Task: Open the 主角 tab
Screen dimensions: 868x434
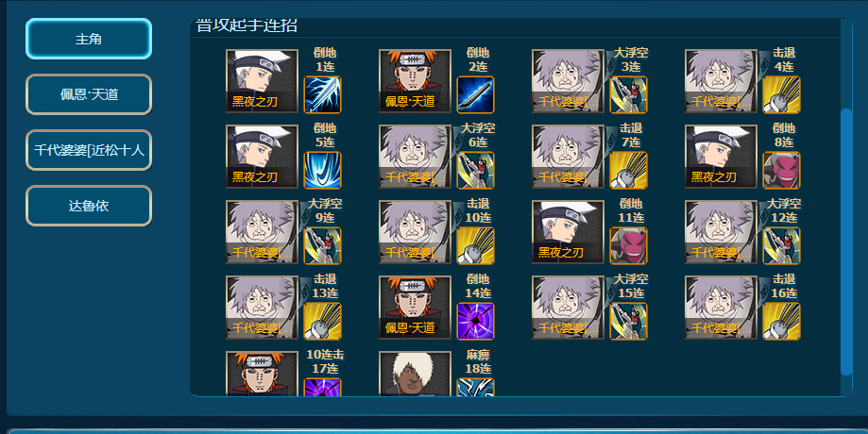Action: (x=89, y=39)
